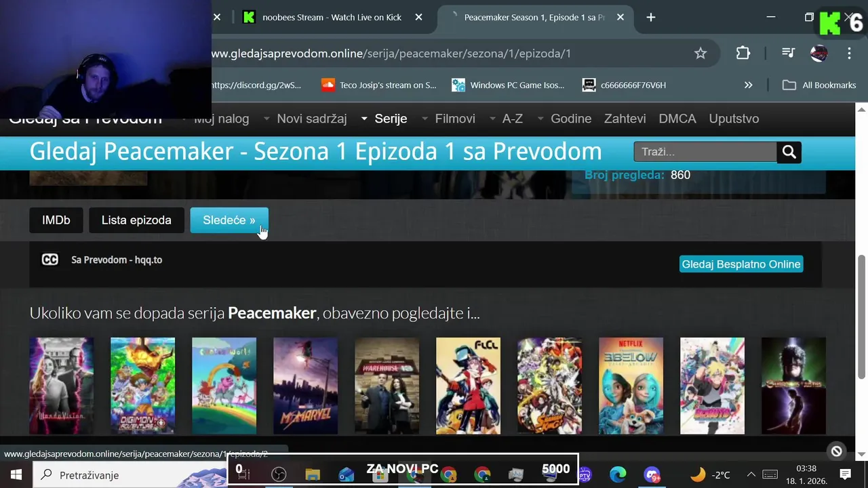
Task: Show more bookmarks with the chevron
Action: [748, 85]
